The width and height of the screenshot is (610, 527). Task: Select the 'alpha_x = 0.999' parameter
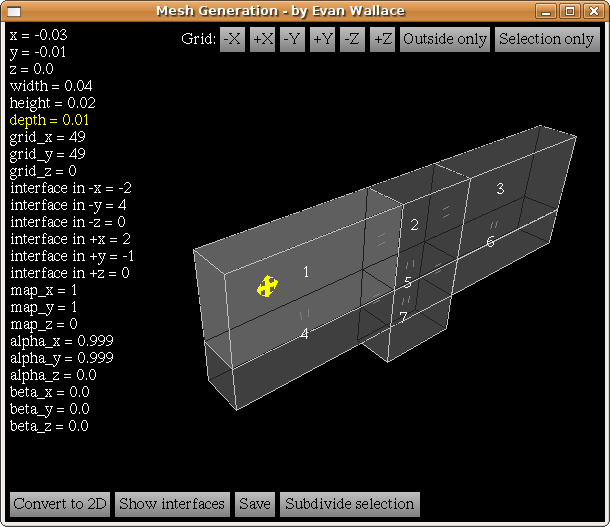pyautogui.click(x=61, y=341)
